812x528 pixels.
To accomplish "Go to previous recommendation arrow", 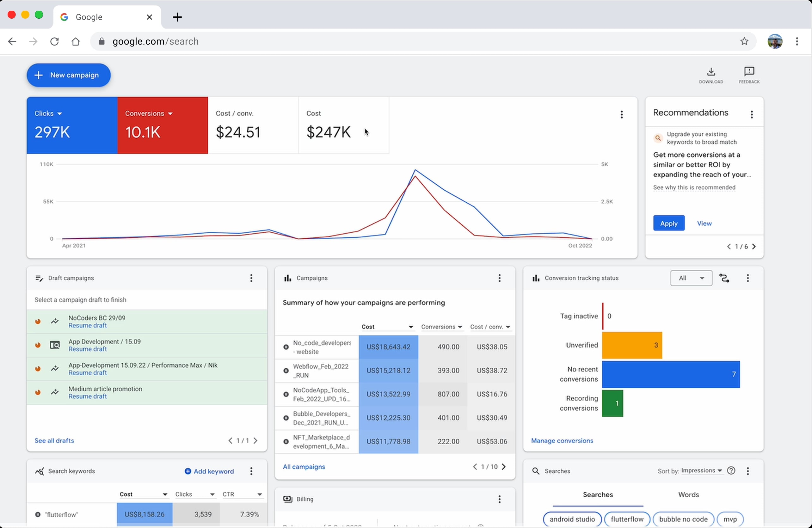I will (x=729, y=247).
